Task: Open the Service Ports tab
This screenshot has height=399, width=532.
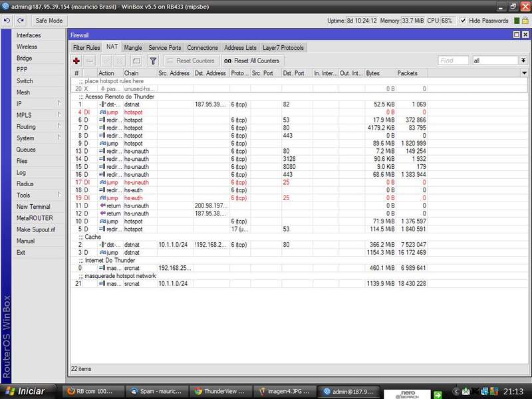Action: [x=164, y=48]
